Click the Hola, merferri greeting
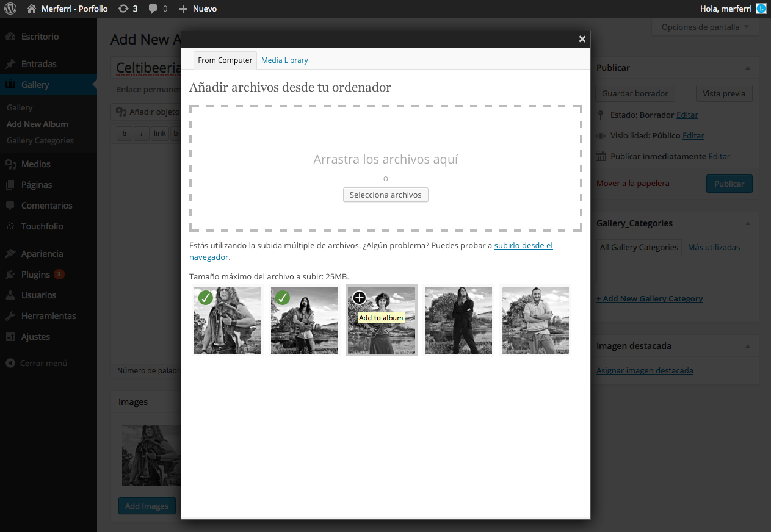The width and height of the screenshot is (771, 532). [x=726, y=9]
